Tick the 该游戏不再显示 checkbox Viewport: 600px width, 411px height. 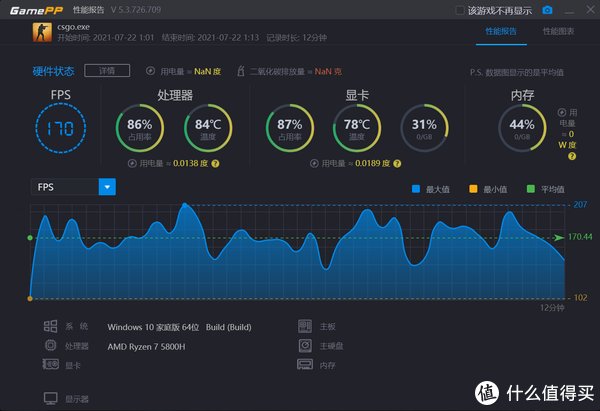pos(460,10)
